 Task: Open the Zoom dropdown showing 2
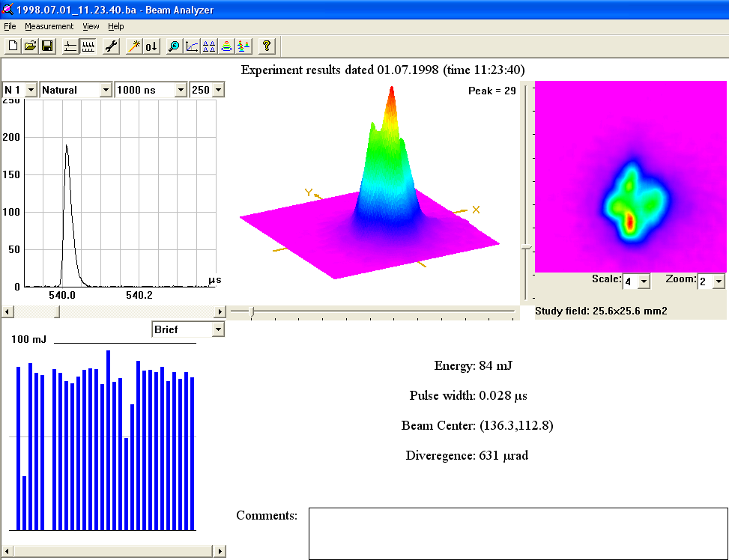719,281
